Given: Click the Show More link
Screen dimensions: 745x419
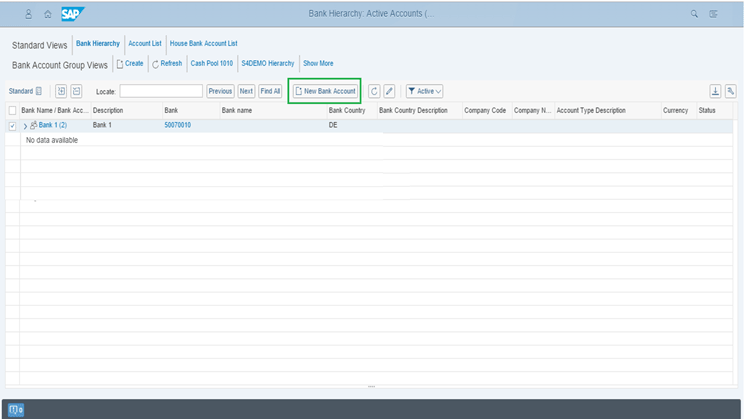Looking at the screenshot, I should coord(318,63).
